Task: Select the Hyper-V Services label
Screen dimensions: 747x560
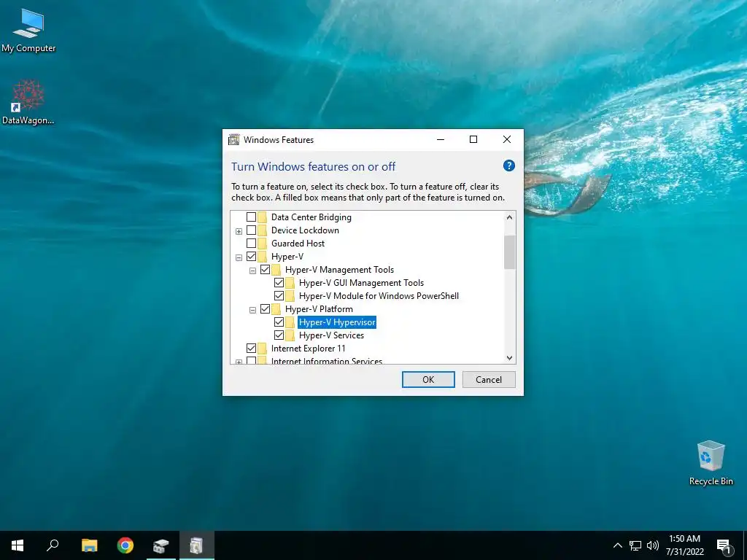Action: click(332, 335)
